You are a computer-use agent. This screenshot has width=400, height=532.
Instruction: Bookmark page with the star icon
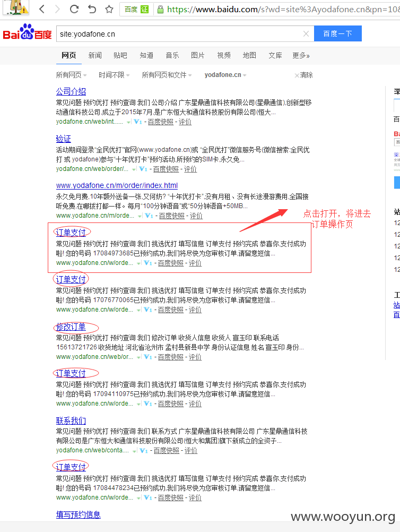point(109,9)
